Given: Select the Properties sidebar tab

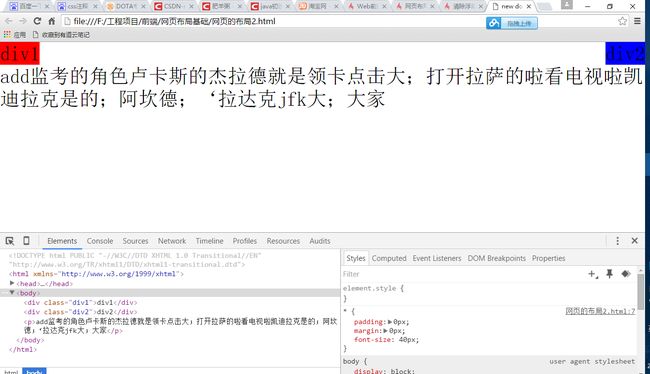Looking at the screenshot, I should (548, 258).
